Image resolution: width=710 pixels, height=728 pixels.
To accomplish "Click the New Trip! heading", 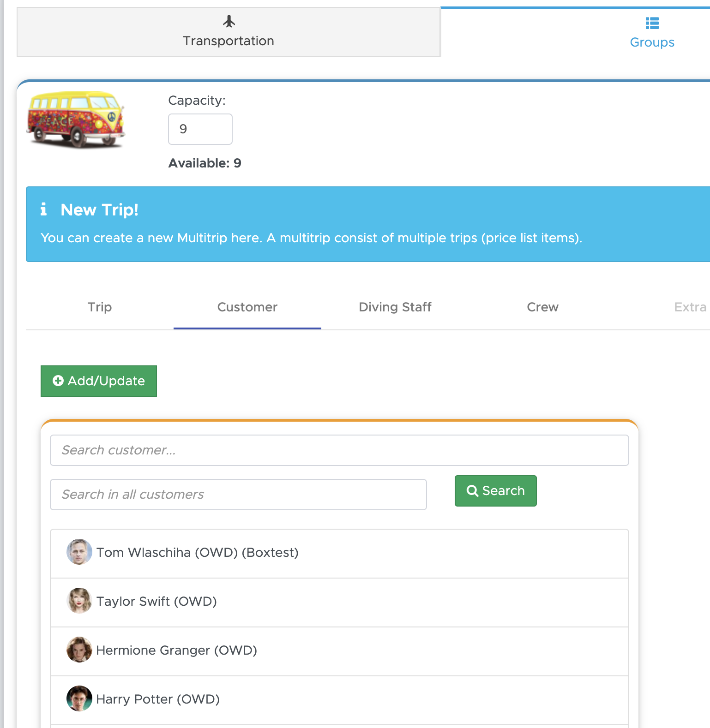I will (x=100, y=210).
